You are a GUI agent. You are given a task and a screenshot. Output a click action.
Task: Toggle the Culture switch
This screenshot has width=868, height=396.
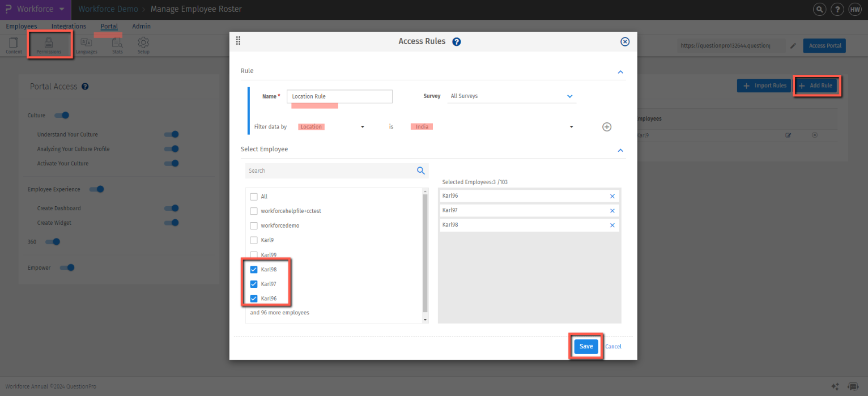tap(62, 115)
